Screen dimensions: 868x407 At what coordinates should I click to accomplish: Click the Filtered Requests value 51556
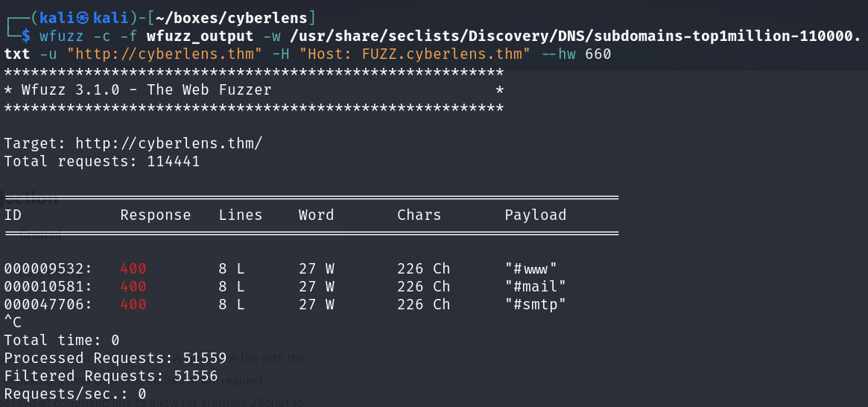tap(195, 376)
